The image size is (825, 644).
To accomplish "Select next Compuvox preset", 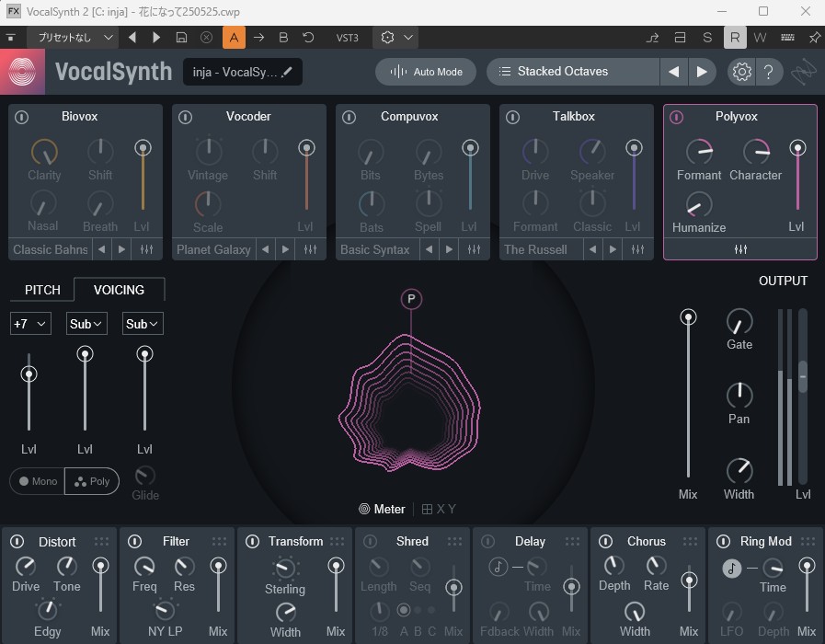I will [x=449, y=249].
